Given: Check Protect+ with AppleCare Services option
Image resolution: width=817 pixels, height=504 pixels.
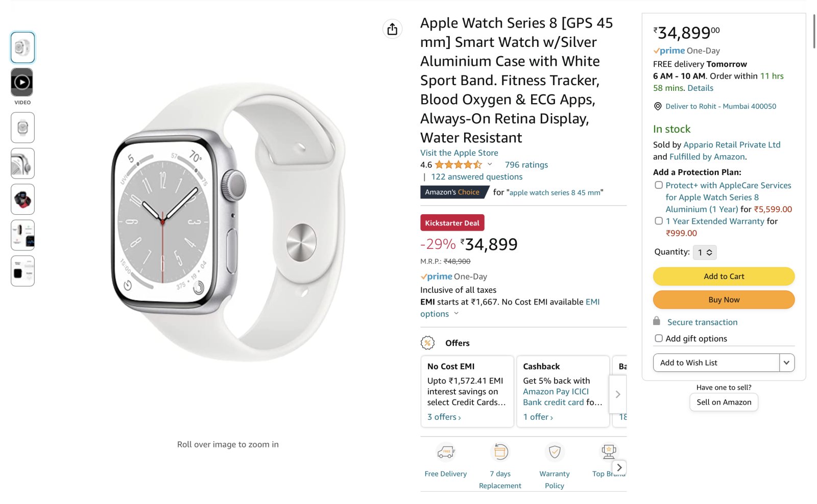Looking at the screenshot, I should point(659,185).
